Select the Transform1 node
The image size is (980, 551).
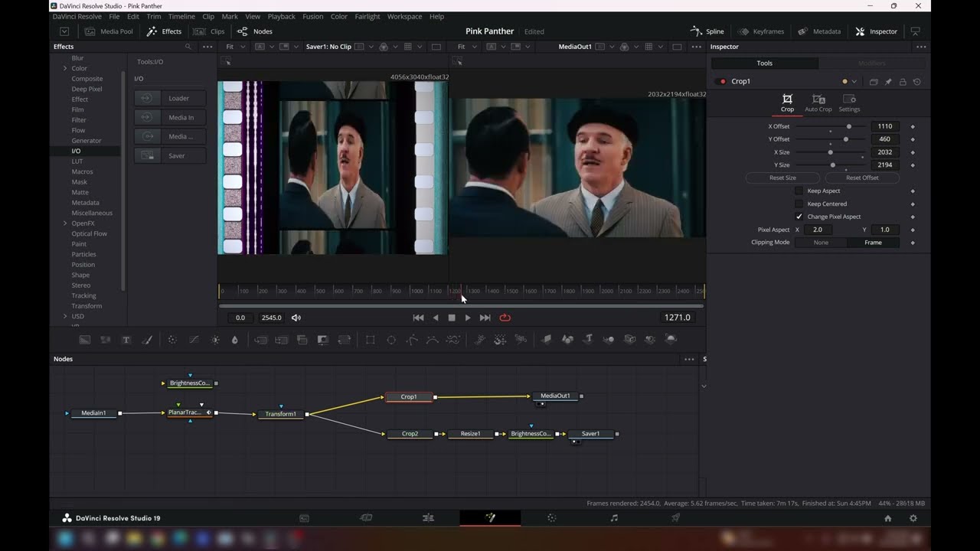tap(281, 414)
